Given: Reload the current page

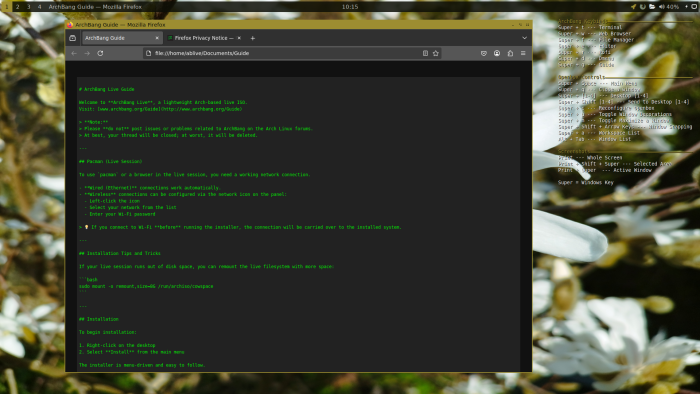Looking at the screenshot, I should tap(100, 53).
